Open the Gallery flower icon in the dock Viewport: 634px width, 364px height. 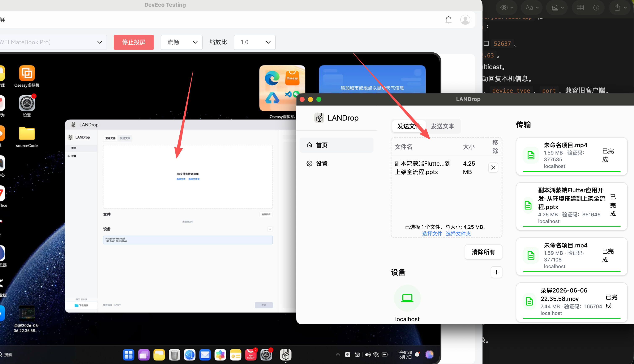tap(220, 355)
